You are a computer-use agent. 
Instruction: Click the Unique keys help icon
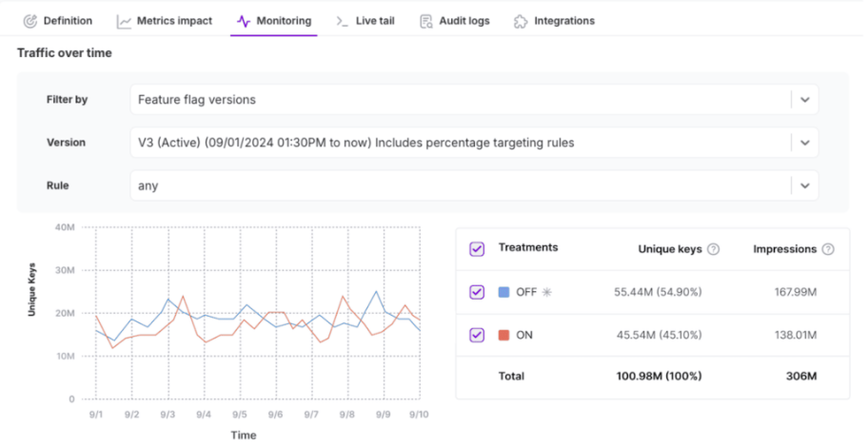[714, 249]
